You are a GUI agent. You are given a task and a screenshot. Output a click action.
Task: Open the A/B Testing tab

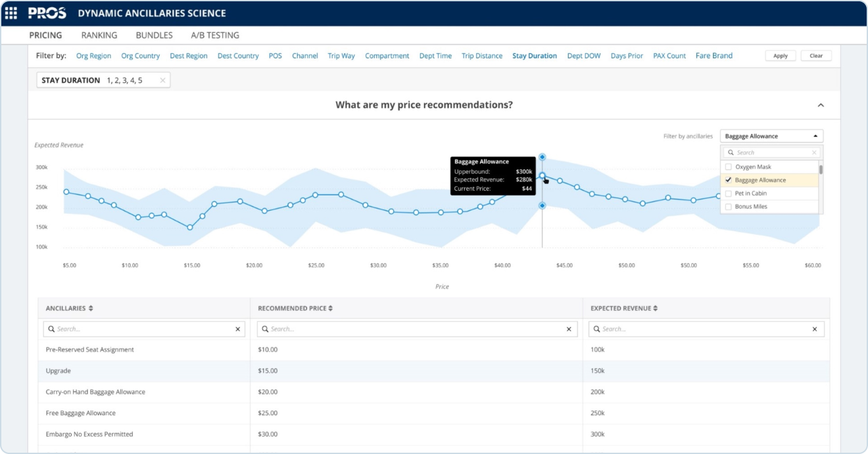(x=215, y=36)
